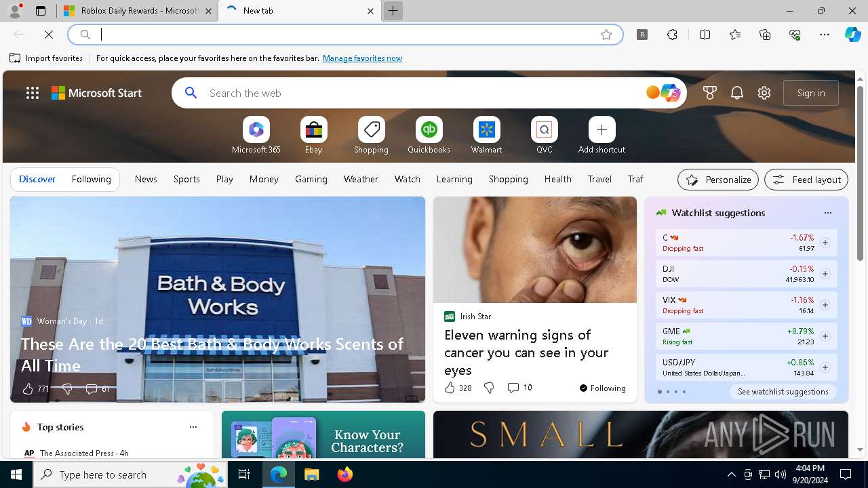
Task: Open the Copilot sidebar icon
Action: pyautogui.click(x=852, y=35)
